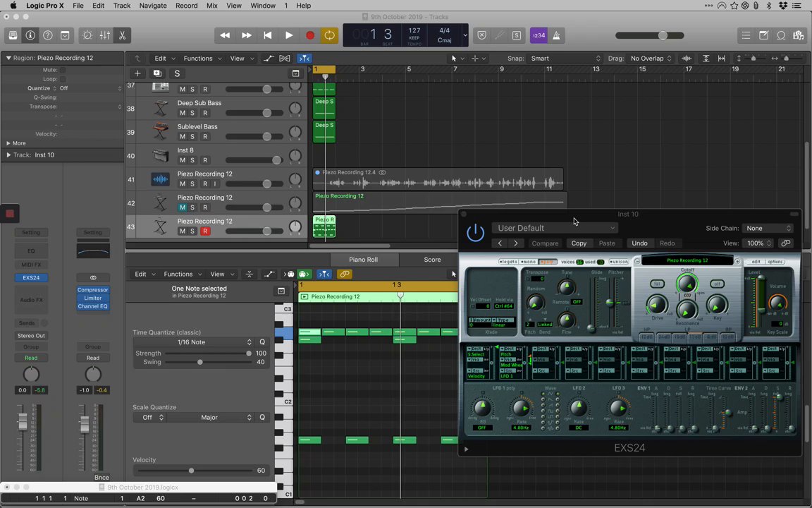Mute the Deep Sub Bass track
Screen dimensions: 812x508
point(183,113)
